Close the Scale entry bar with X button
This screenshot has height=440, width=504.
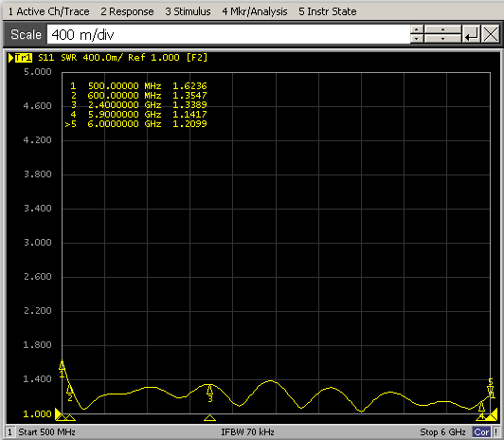pyautogui.click(x=491, y=34)
